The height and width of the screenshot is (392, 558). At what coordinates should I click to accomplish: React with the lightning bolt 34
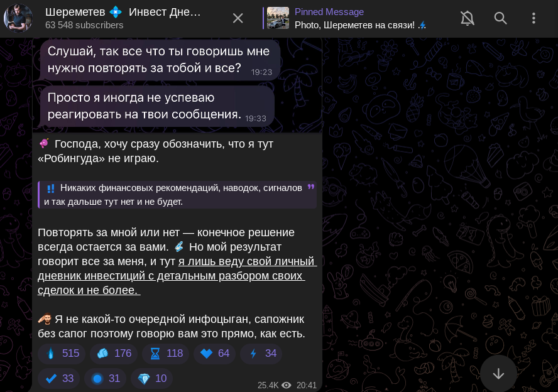pyautogui.click(x=261, y=353)
